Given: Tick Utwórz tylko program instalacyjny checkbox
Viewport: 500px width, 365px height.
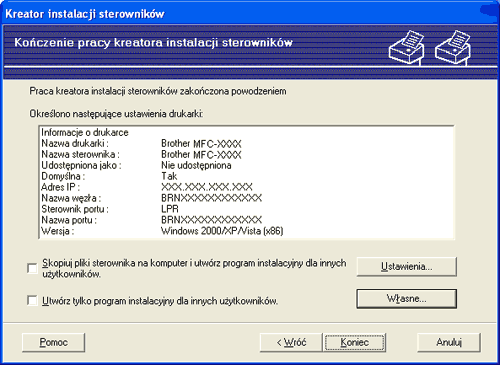Looking at the screenshot, I should click(32, 300).
